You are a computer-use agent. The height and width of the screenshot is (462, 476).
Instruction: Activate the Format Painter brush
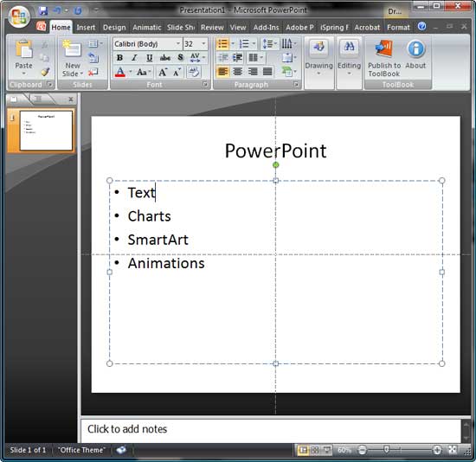(45, 72)
